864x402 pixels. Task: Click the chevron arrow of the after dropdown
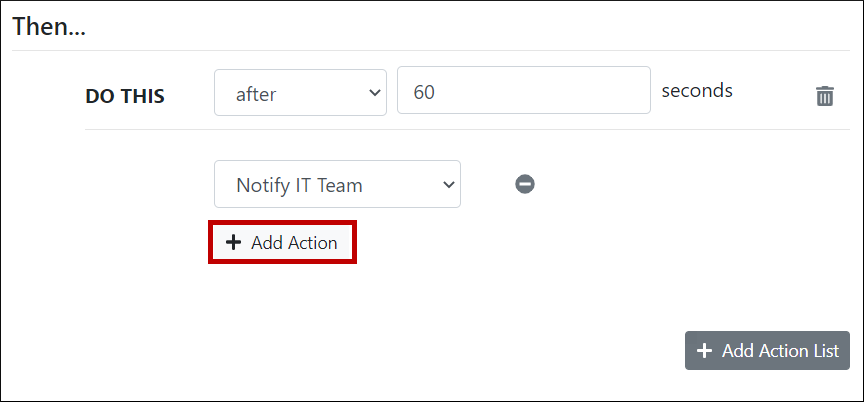tap(375, 93)
